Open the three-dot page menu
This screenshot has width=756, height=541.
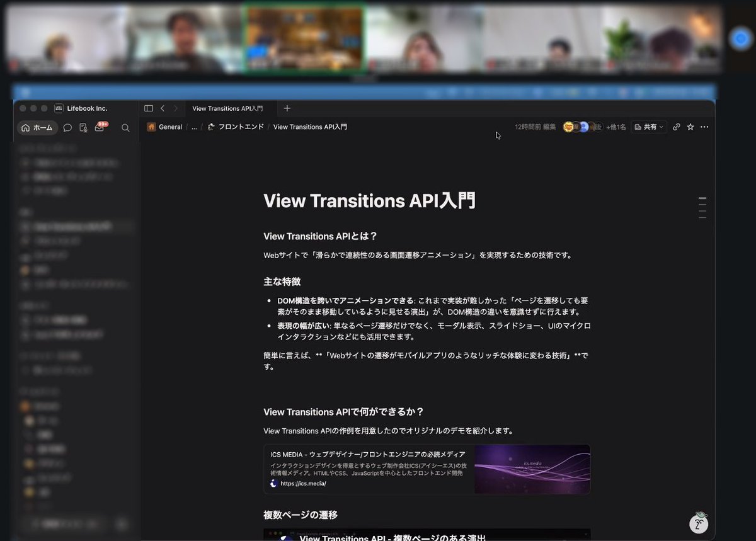click(x=704, y=127)
